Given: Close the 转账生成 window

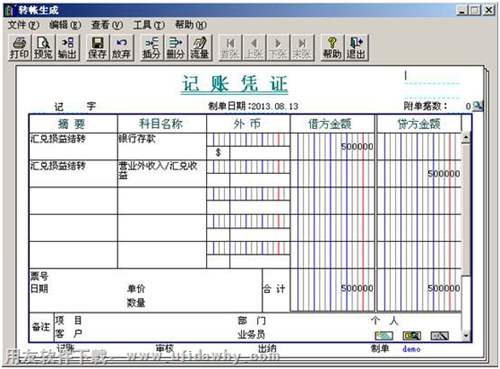Looking at the screenshot, I should pos(489,10).
